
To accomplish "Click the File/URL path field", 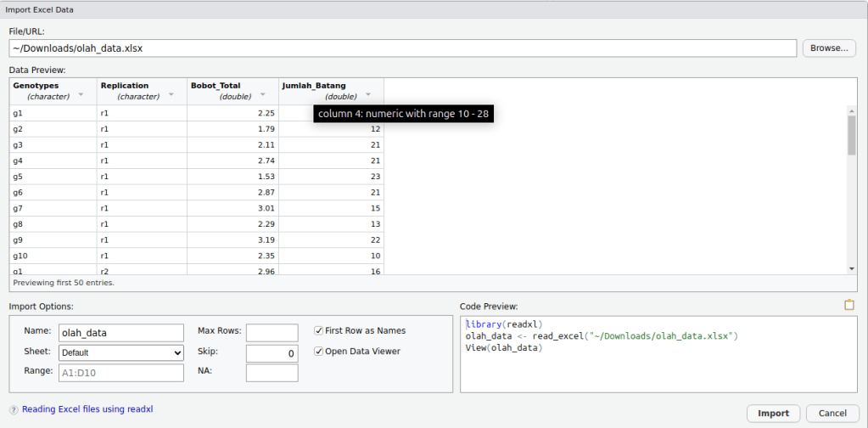I will [403, 48].
